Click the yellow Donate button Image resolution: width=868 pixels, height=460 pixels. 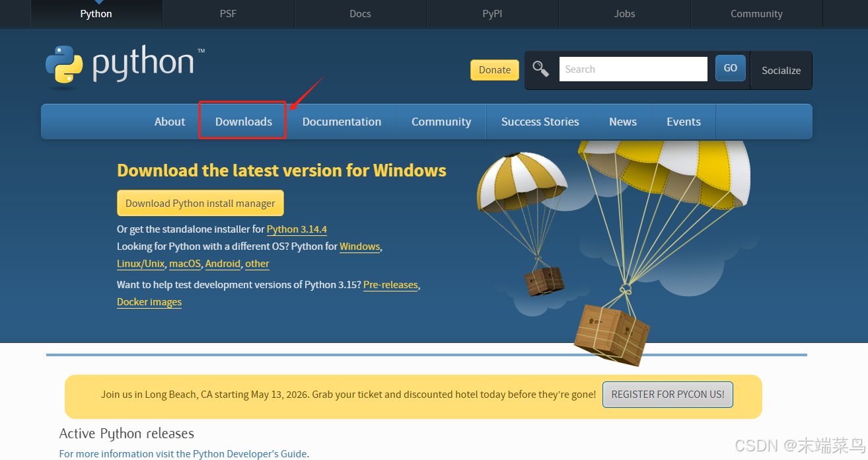(x=495, y=70)
